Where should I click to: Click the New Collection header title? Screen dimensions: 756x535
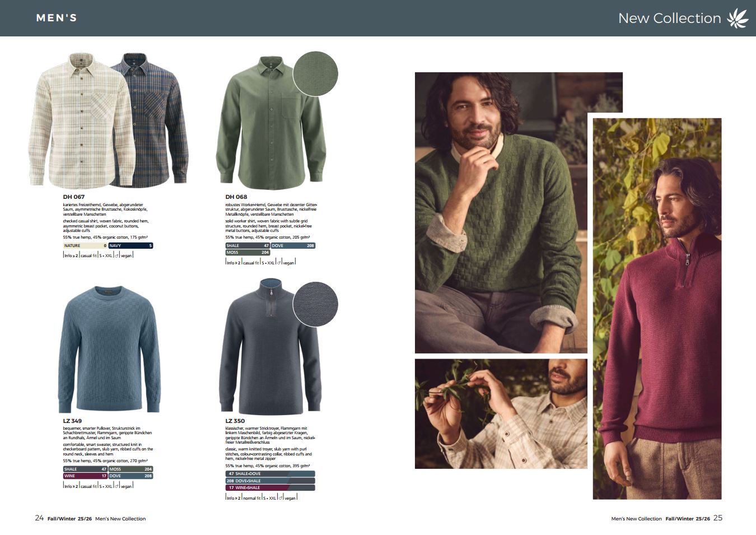[669, 18]
